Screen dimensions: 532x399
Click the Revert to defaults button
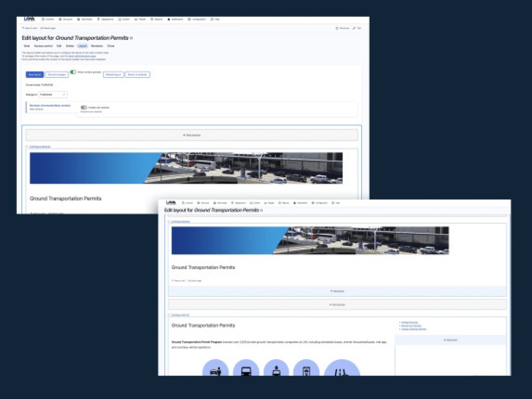137,74
